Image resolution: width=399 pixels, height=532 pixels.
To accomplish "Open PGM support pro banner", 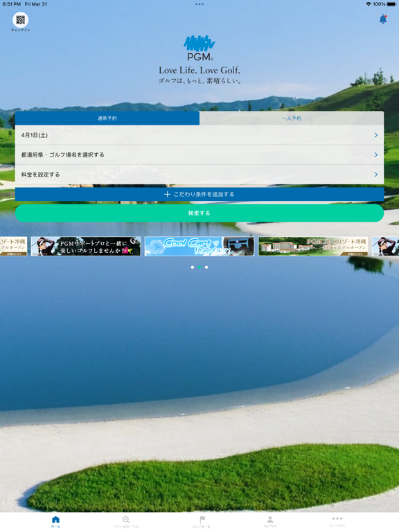I will coord(86,247).
